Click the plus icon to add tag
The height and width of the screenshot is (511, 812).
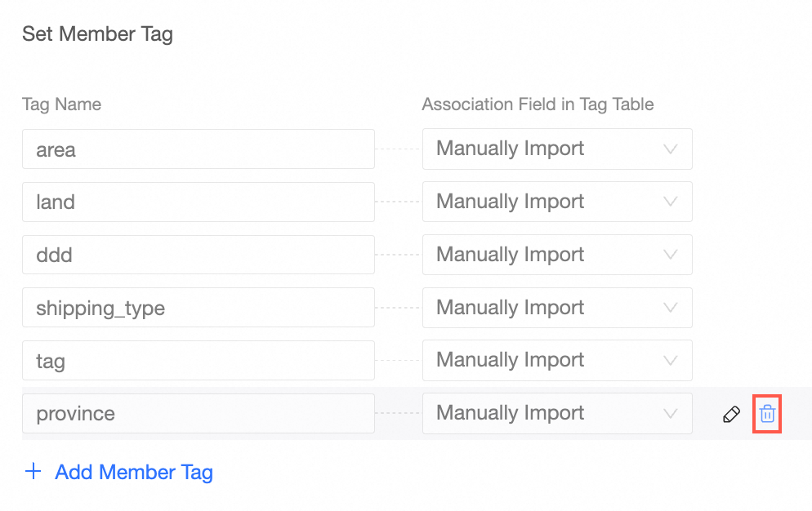(33, 472)
